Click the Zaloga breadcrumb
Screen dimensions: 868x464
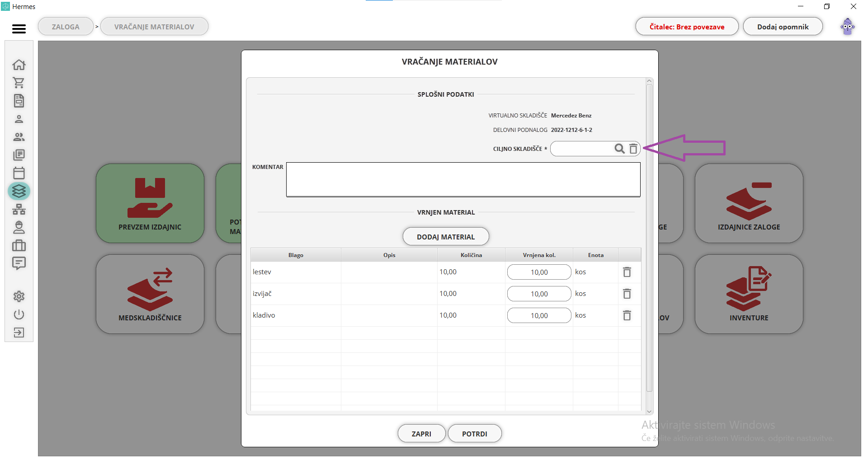coord(66,27)
